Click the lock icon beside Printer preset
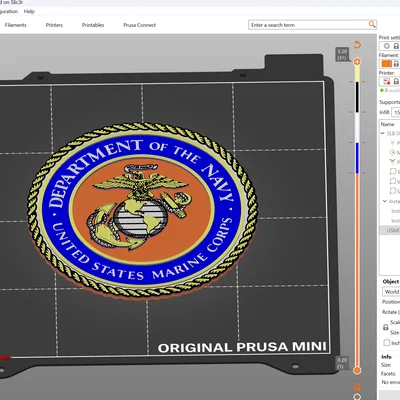 (x=396, y=81)
